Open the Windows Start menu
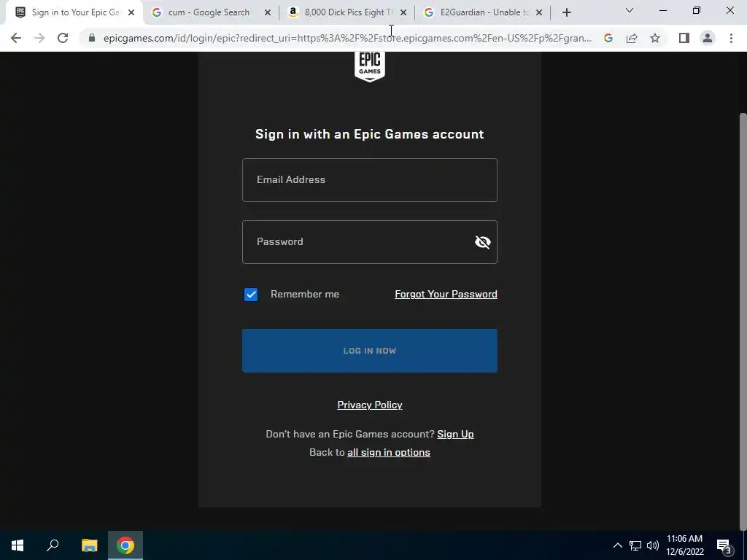The height and width of the screenshot is (560, 747). (x=18, y=545)
